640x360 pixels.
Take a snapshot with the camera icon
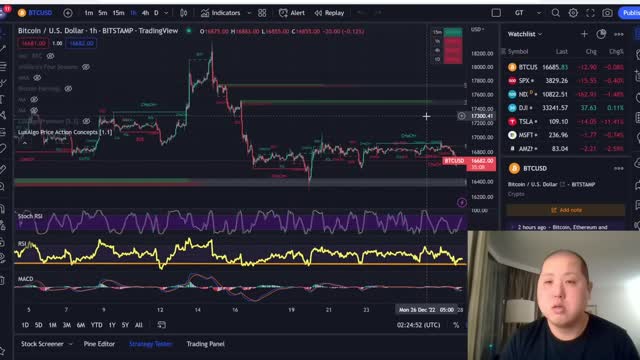tap(607, 13)
